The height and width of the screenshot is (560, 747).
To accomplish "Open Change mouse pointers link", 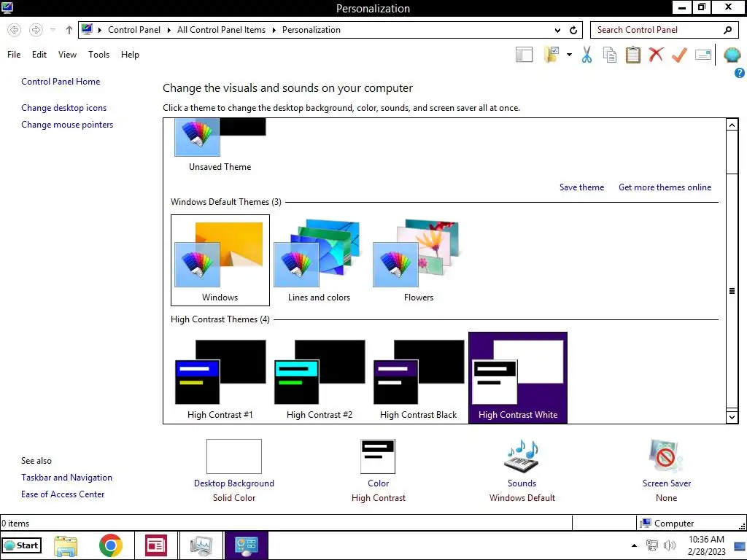I will click(67, 124).
